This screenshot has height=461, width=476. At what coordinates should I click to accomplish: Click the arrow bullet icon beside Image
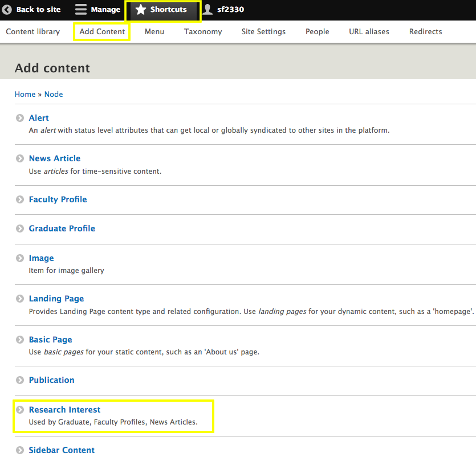tap(20, 258)
